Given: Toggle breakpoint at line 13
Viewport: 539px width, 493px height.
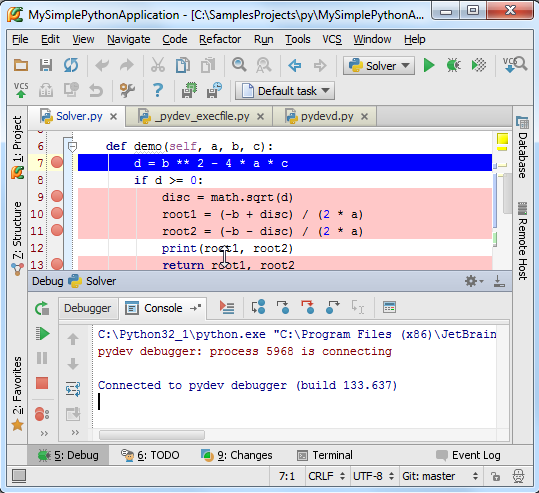Looking at the screenshot, I should point(57,264).
